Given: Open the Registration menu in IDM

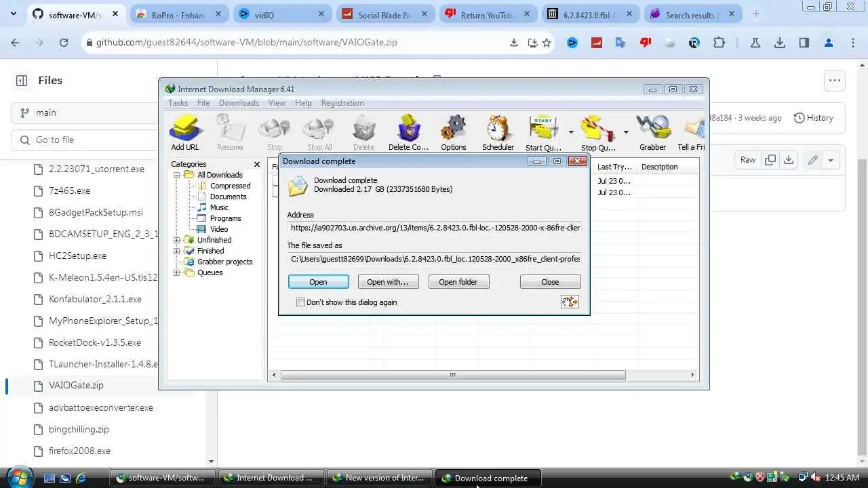Looking at the screenshot, I should pyautogui.click(x=342, y=103).
